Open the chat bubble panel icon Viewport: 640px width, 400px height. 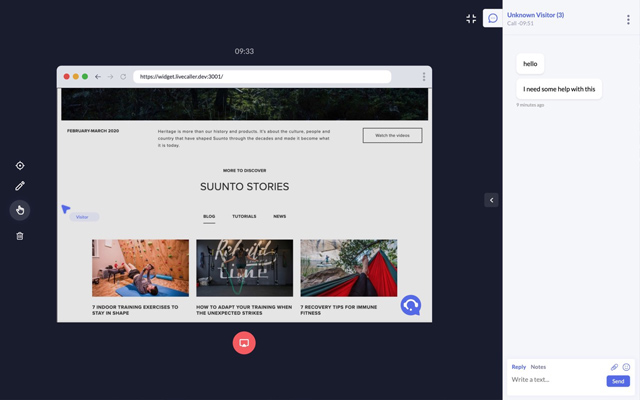[493, 18]
